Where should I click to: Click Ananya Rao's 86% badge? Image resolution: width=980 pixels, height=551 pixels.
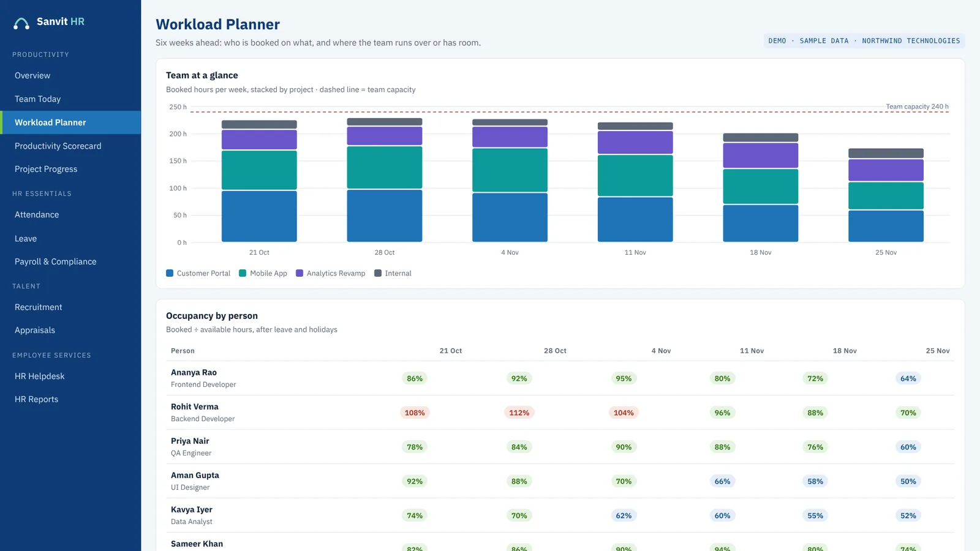(x=415, y=378)
